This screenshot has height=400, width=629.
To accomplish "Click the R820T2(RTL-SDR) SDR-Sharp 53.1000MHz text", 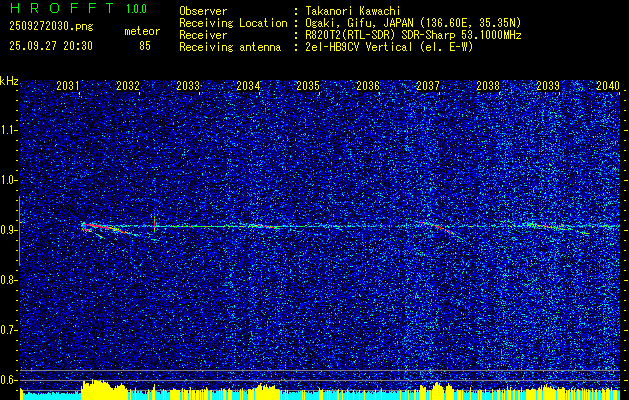I will (x=413, y=35).
